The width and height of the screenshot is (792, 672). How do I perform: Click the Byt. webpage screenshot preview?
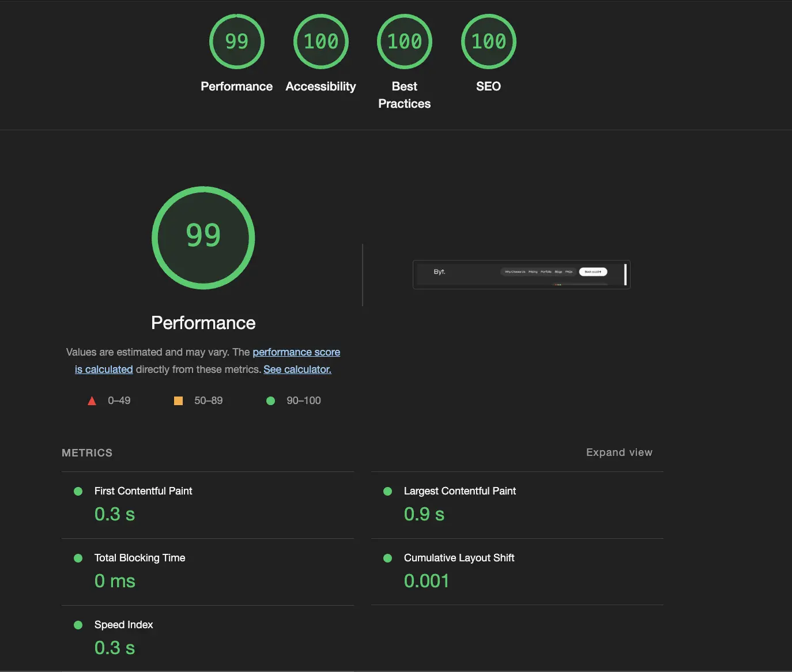521,274
